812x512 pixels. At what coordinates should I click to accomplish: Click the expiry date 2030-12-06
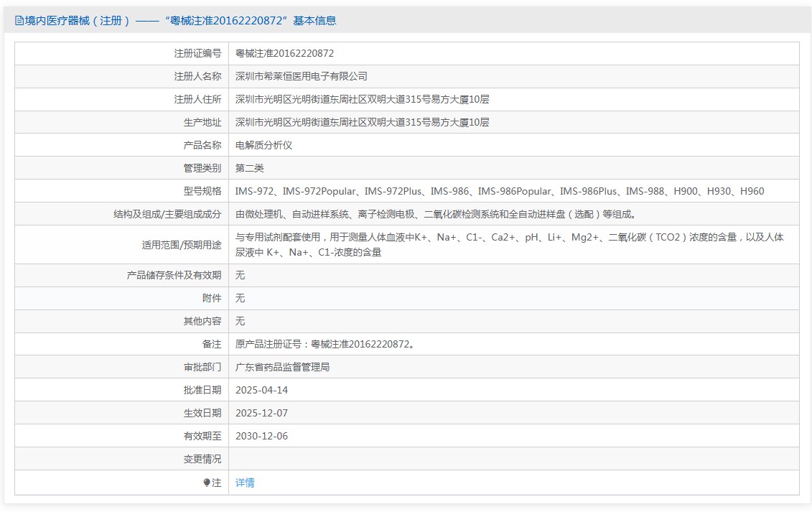261,436
